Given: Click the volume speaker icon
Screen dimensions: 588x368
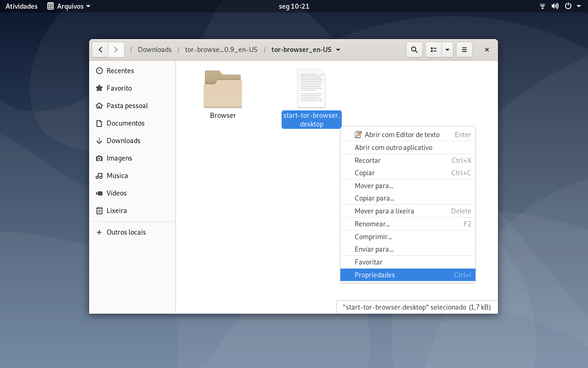Looking at the screenshot, I should (555, 6).
